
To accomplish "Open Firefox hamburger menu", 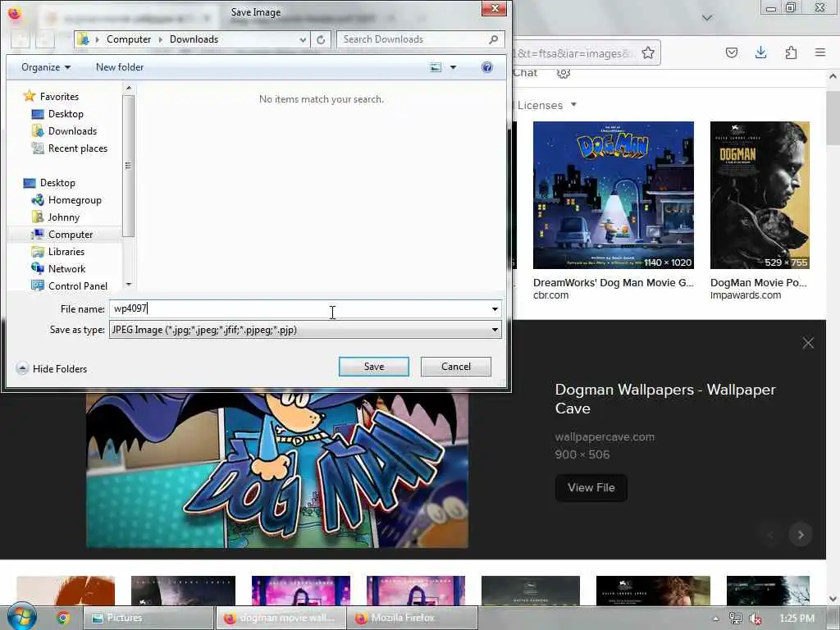I will click(x=819, y=52).
